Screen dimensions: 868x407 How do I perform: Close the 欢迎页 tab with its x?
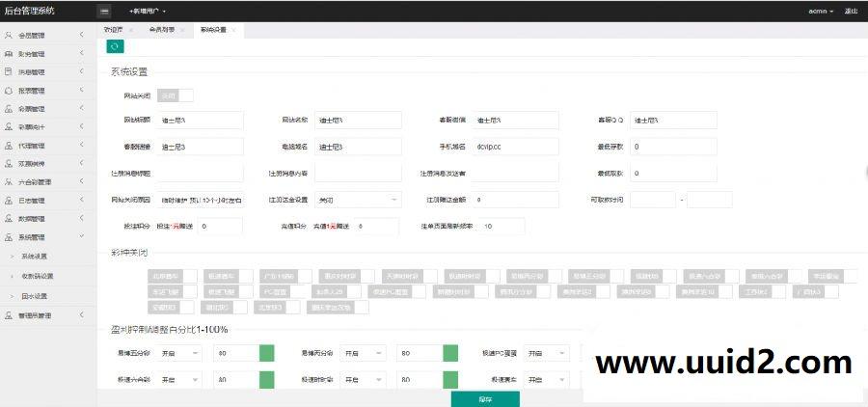(130, 30)
